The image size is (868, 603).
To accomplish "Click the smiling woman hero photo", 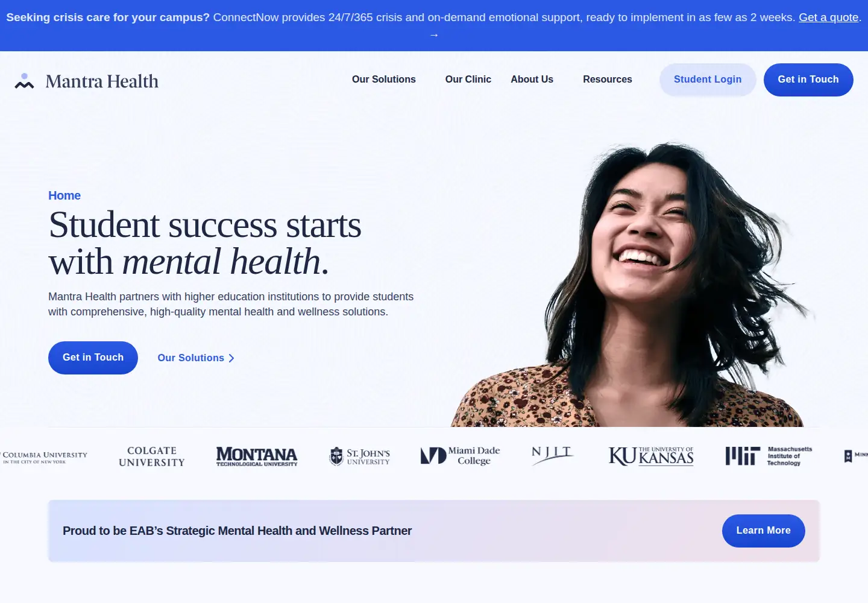I will point(633,285).
